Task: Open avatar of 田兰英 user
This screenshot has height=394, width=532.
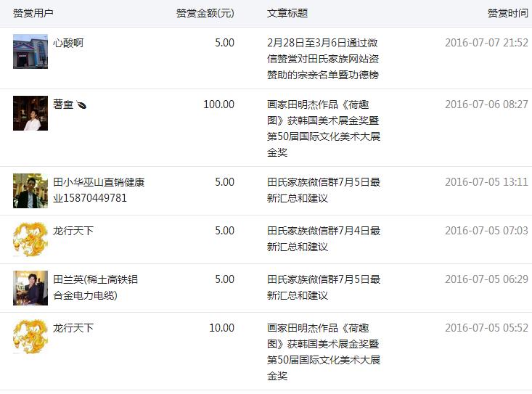Action: point(30,288)
